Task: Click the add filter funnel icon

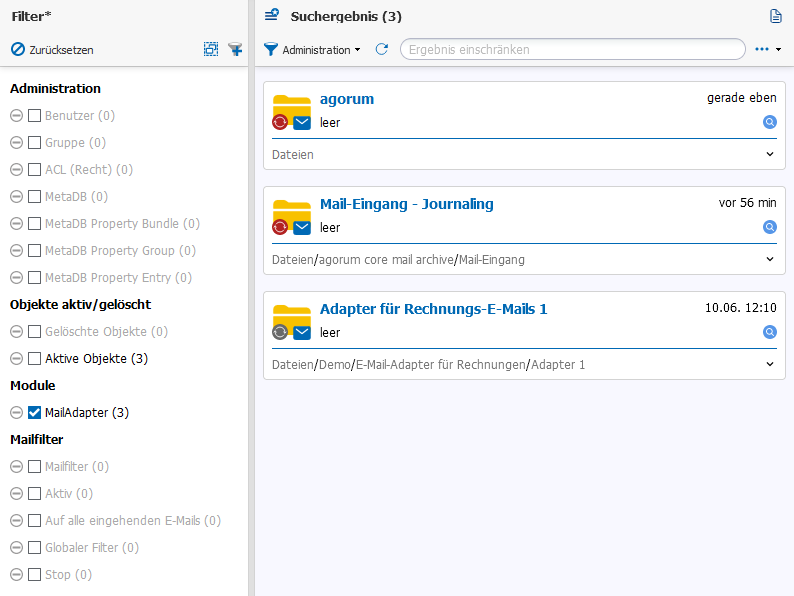Action: [x=235, y=49]
